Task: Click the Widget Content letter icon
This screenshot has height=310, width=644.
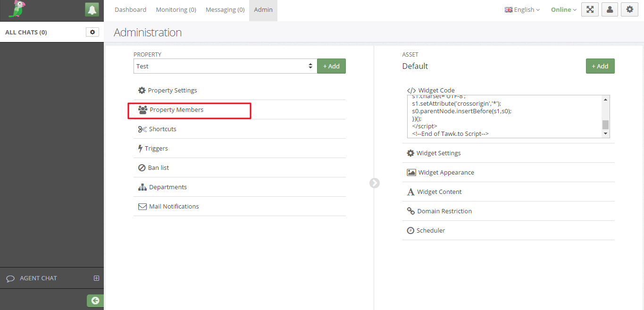Action: pyautogui.click(x=410, y=192)
